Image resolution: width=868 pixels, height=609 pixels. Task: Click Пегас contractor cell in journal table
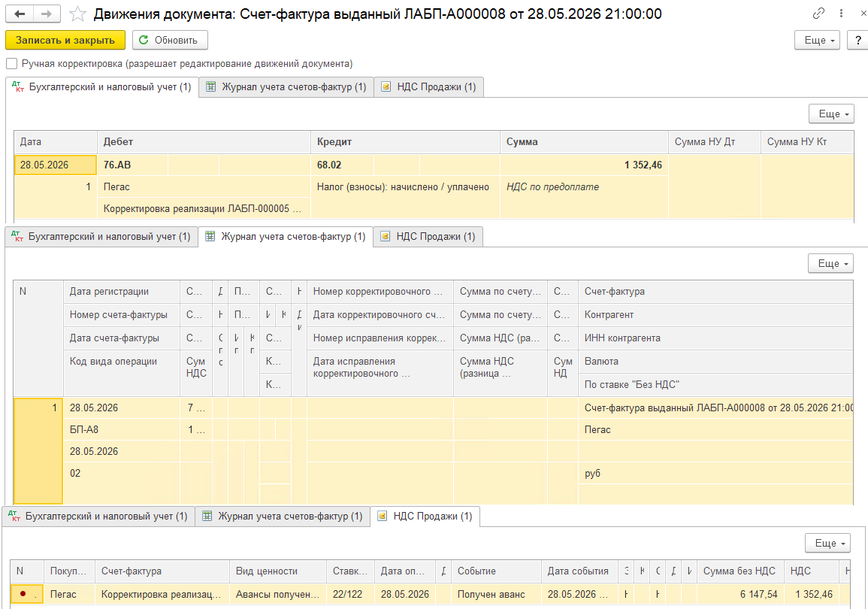tap(715, 429)
